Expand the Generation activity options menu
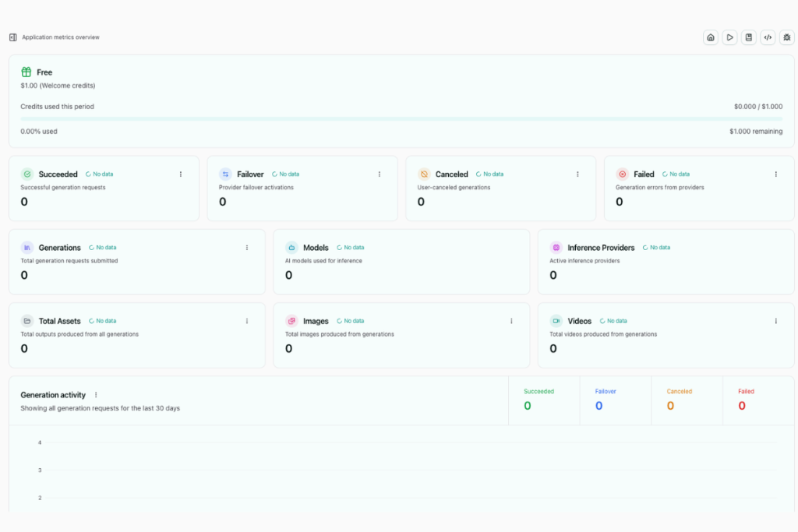Image resolution: width=798 pixels, height=532 pixels. pyautogui.click(x=96, y=395)
